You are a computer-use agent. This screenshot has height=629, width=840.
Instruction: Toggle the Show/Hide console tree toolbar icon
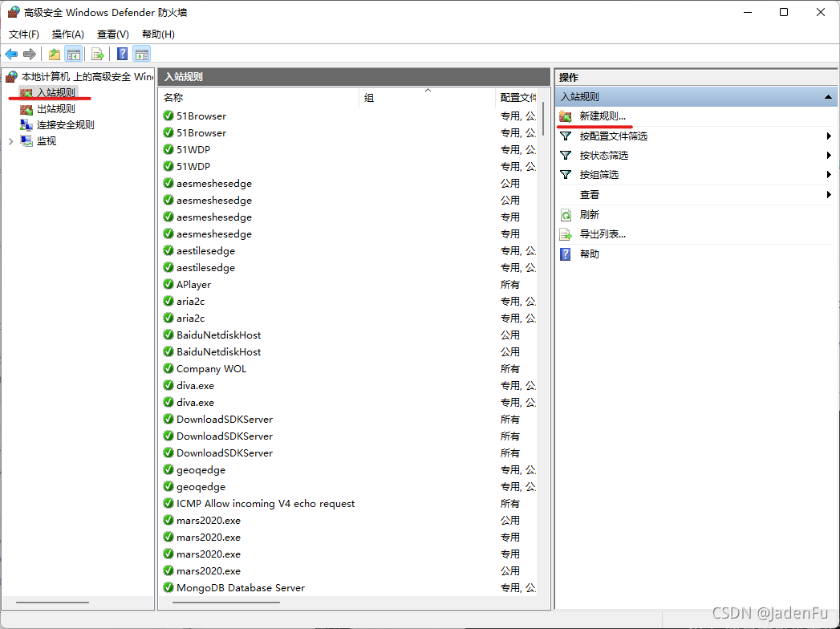(x=73, y=54)
